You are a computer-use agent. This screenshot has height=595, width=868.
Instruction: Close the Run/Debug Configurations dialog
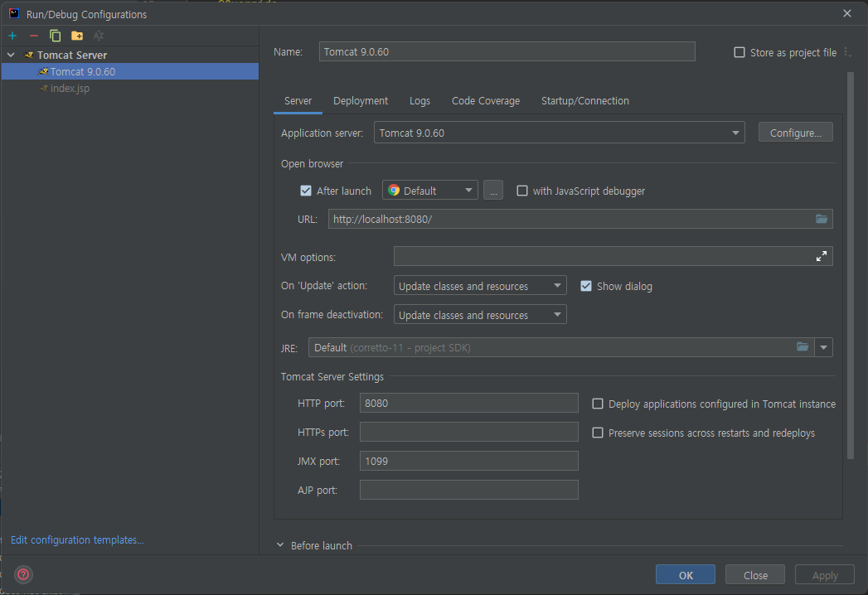click(847, 13)
